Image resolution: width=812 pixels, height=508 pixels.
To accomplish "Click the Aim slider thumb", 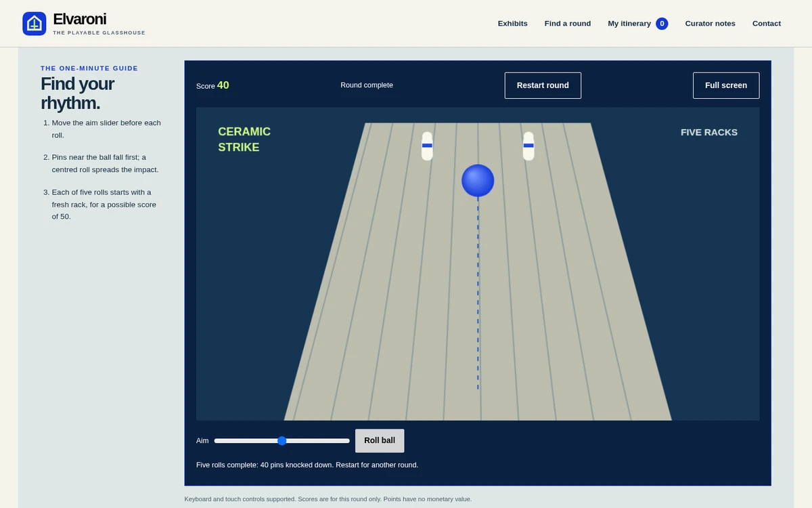I will (x=282, y=441).
